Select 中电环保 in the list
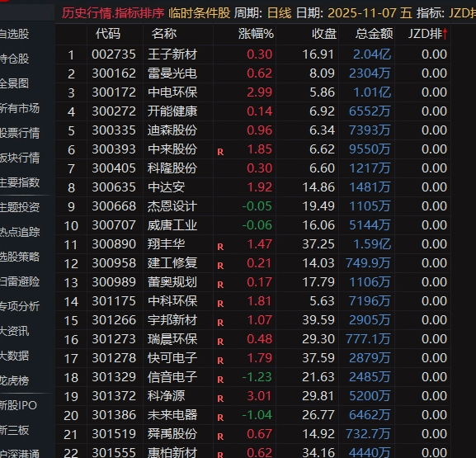Viewport: 476px width, 458px height. (172, 92)
